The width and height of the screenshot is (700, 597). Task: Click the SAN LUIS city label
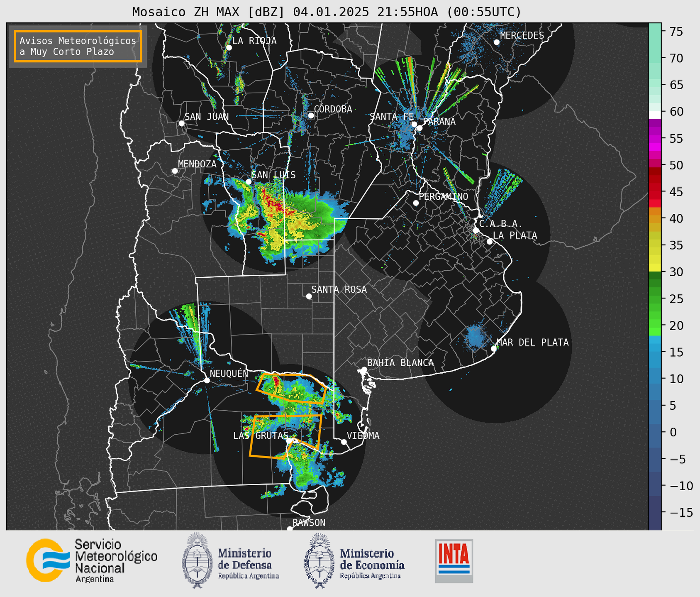[x=273, y=175]
